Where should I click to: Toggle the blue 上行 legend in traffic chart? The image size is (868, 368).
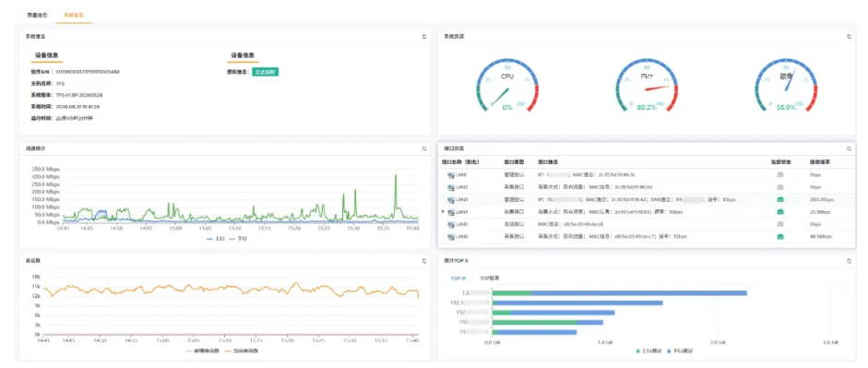[217, 239]
